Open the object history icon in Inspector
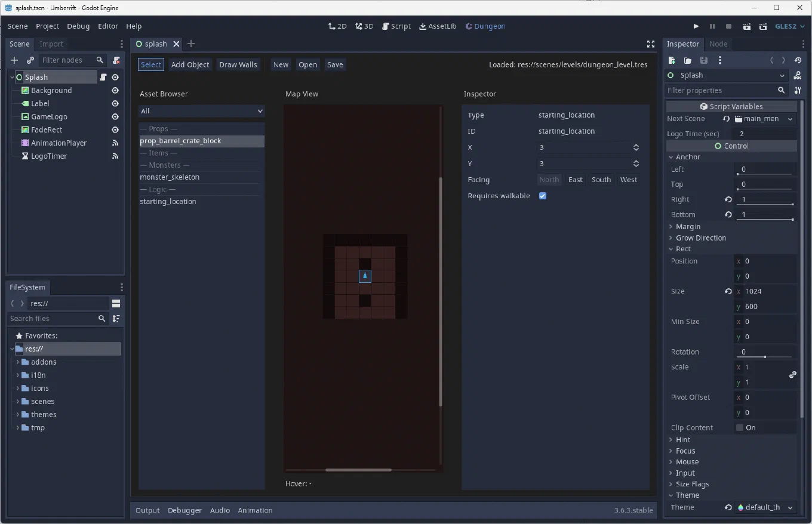 coord(798,60)
